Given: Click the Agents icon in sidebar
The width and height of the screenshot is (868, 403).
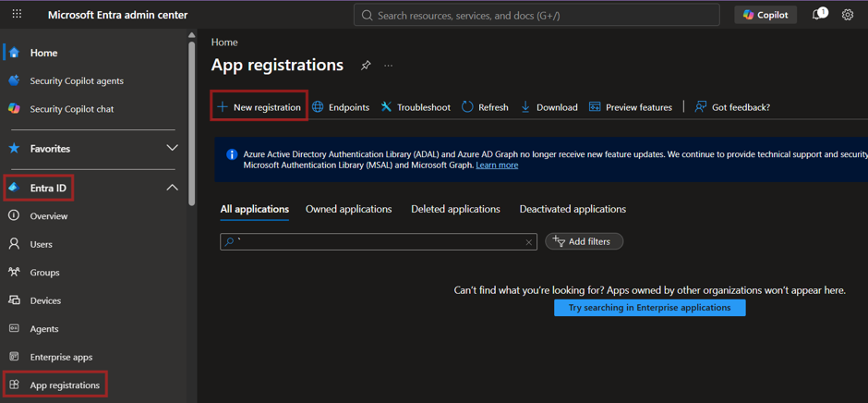Looking at the screenshot, I should (15, 329).
